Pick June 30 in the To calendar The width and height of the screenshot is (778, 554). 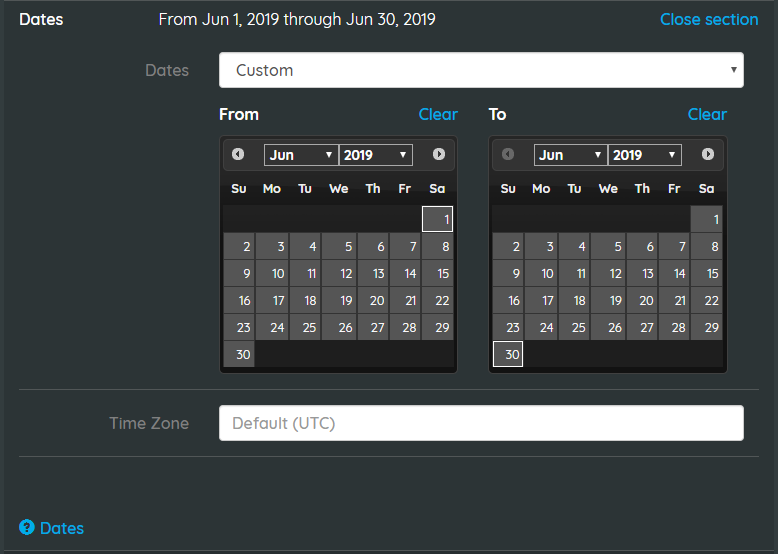click(x=508, y=354)
